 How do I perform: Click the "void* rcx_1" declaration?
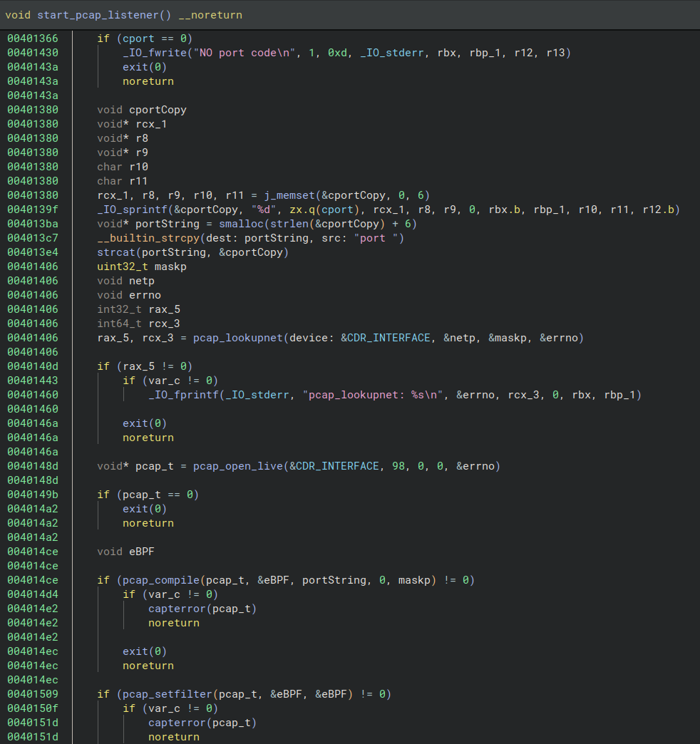(132, 124)
